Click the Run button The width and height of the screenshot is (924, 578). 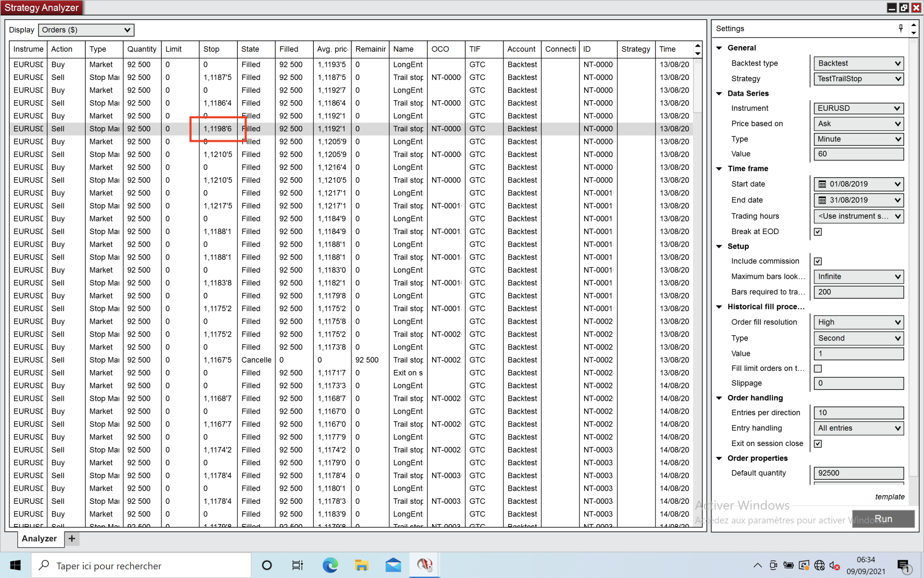pyautogui.click(x=883, y=519)
